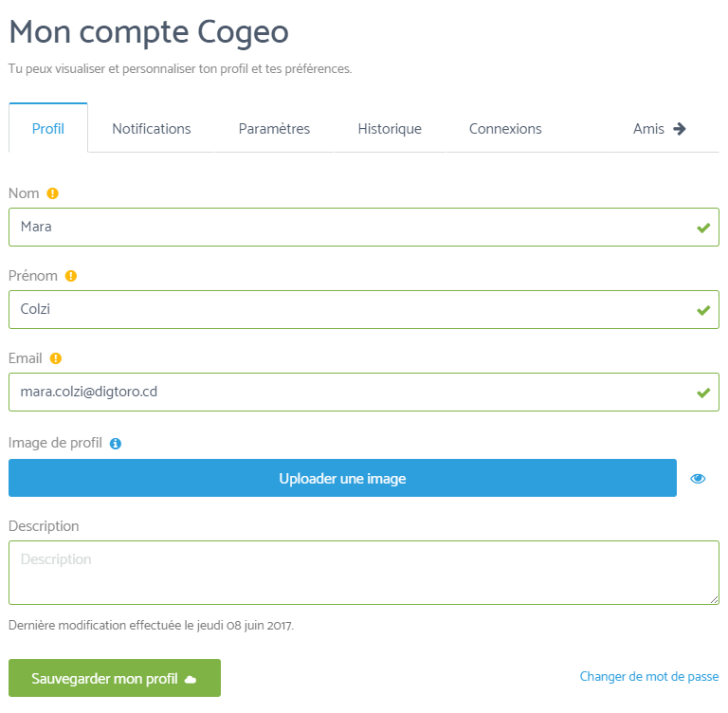
Task: Click the Uploader une image button
Action: click(x=342, y=478)
